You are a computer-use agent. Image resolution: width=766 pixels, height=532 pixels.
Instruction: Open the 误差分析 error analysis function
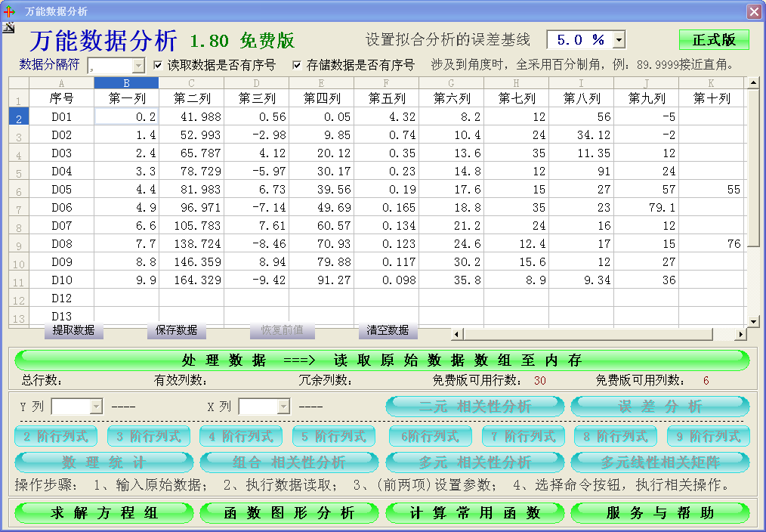point(659,406)
